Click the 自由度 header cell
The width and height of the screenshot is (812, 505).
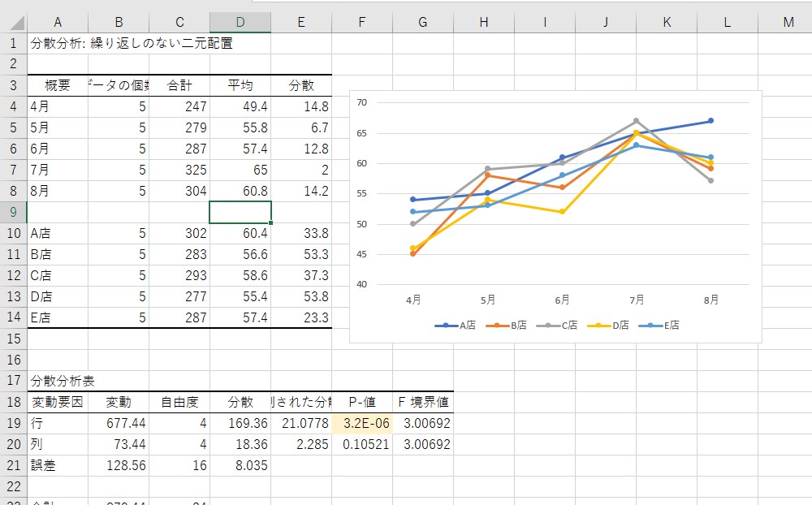(179, 403)
